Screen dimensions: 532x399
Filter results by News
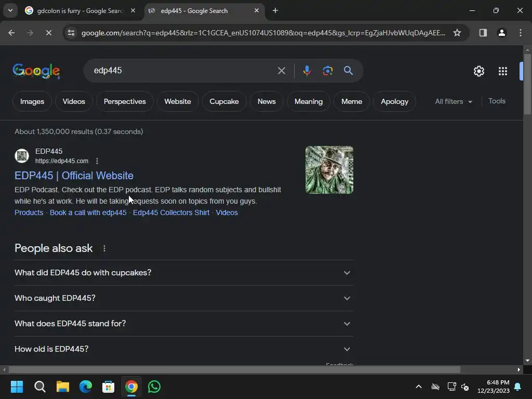[267, 101]
